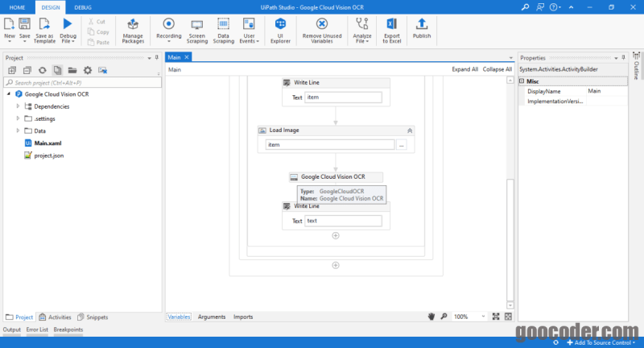644x348 pixels.
Task: Select project.json file
Action: (x=49, y=155)
